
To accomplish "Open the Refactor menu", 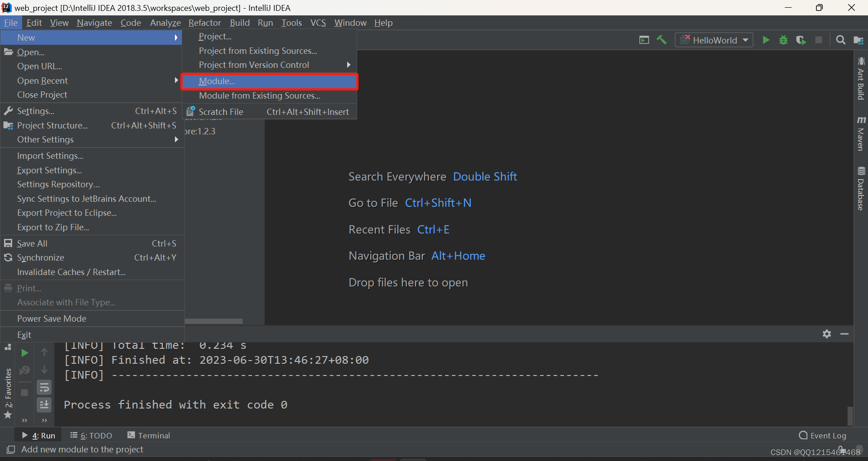I will 205,23.
